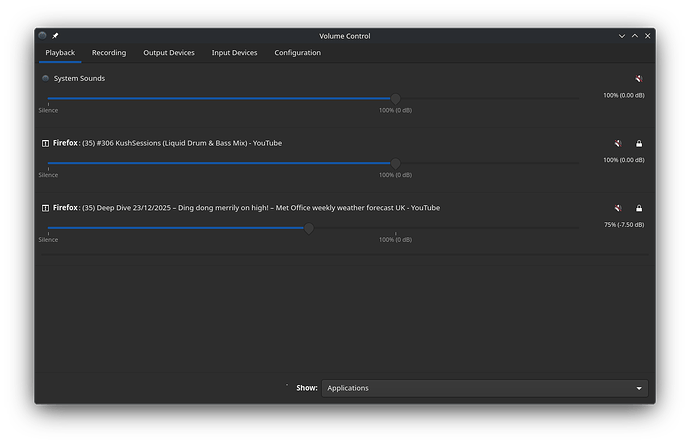Mute the Firefox Deep Dive stream
The width and height of the screenshot is (690, 445).
[618, 209]
